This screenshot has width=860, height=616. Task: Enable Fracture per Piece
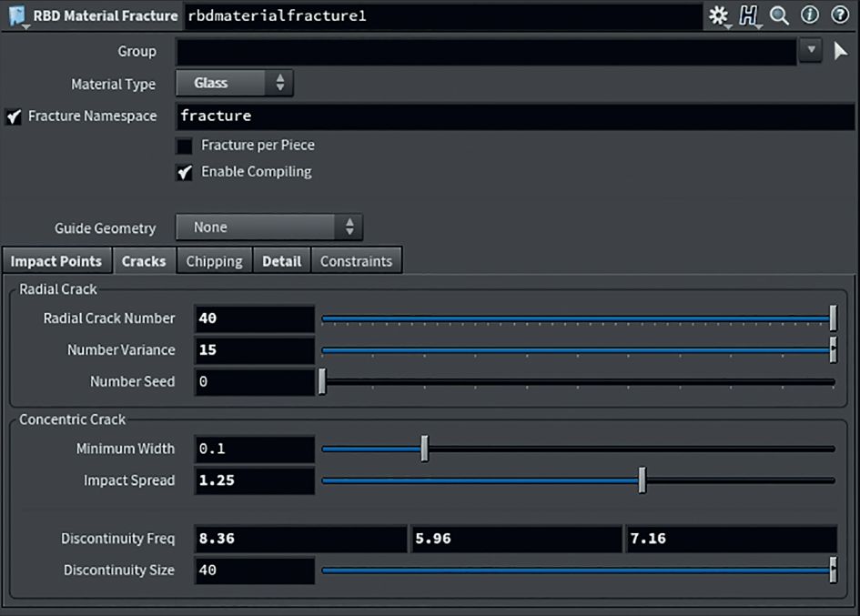[184, 145]
